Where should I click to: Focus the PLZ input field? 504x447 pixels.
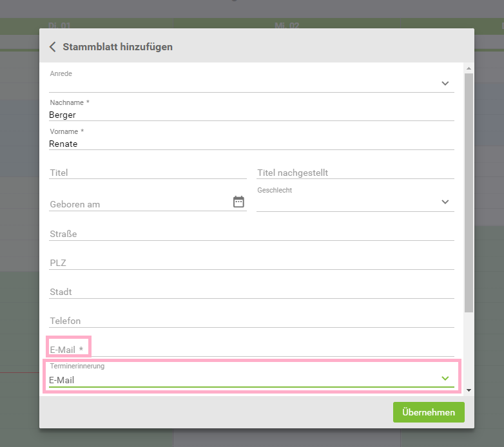point(251,263)
